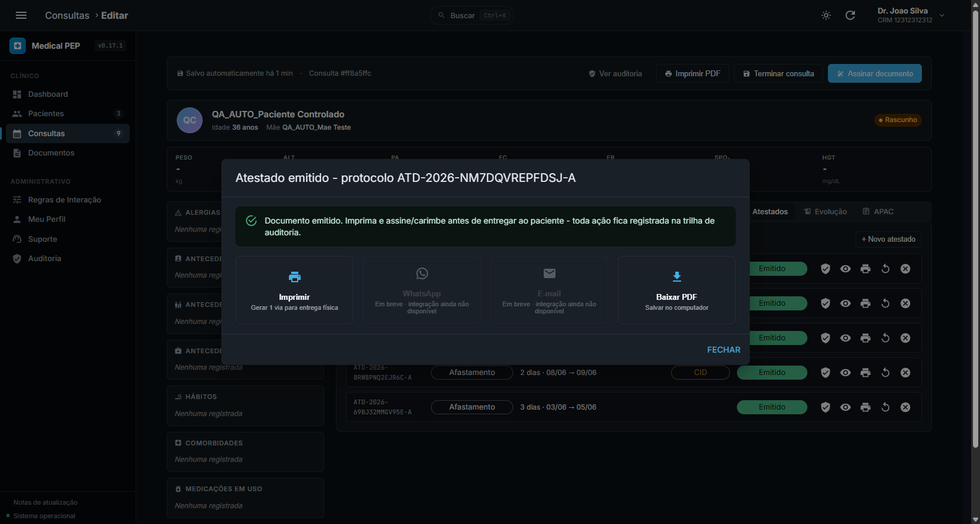View first Emitido atestado via eye icon
980x524 pixels.
point(846,269)
